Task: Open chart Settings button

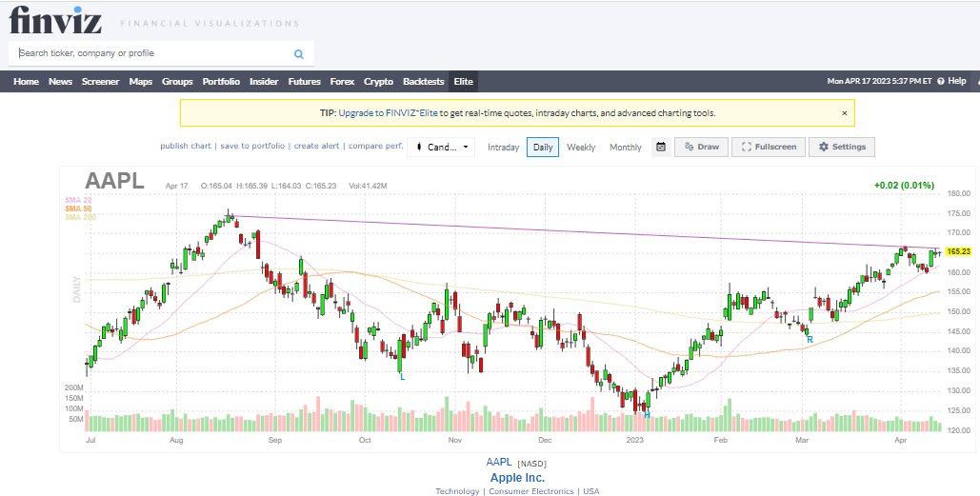Action: pyautogui.click(x=842, y=147)
